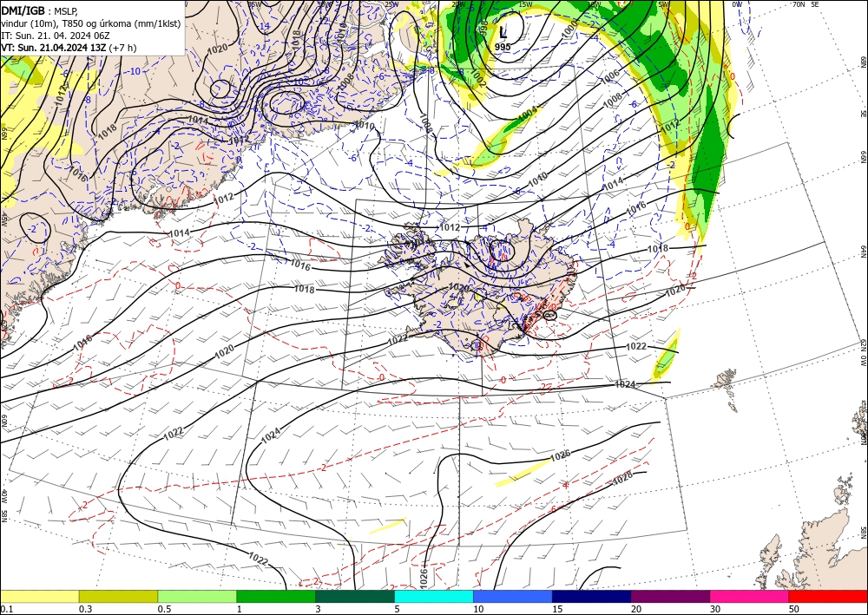Image resolution: width=868 pixels, height=615 pixels.
Task: Click the 'L' low pressure center symbol
Action: [503, 33]
